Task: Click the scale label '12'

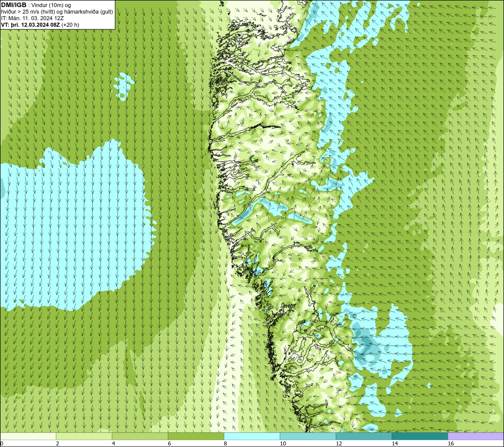Action: [x=339, y=444]
